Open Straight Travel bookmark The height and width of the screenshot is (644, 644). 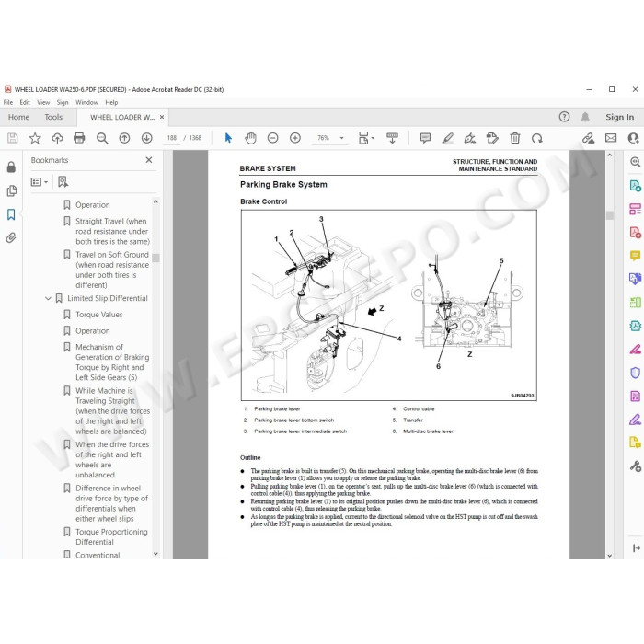(x=112, y=231)
